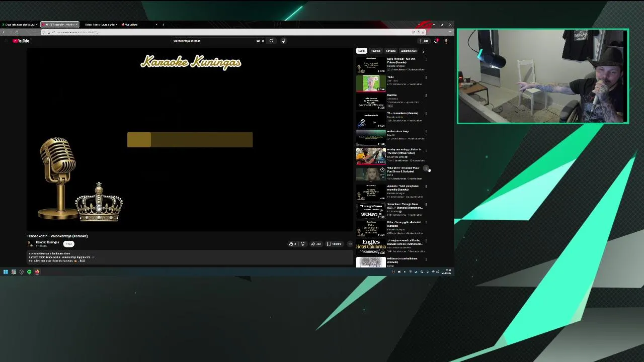Open options for Tuulu video
This screenshot has width=644, height=362.
[426, 77]
